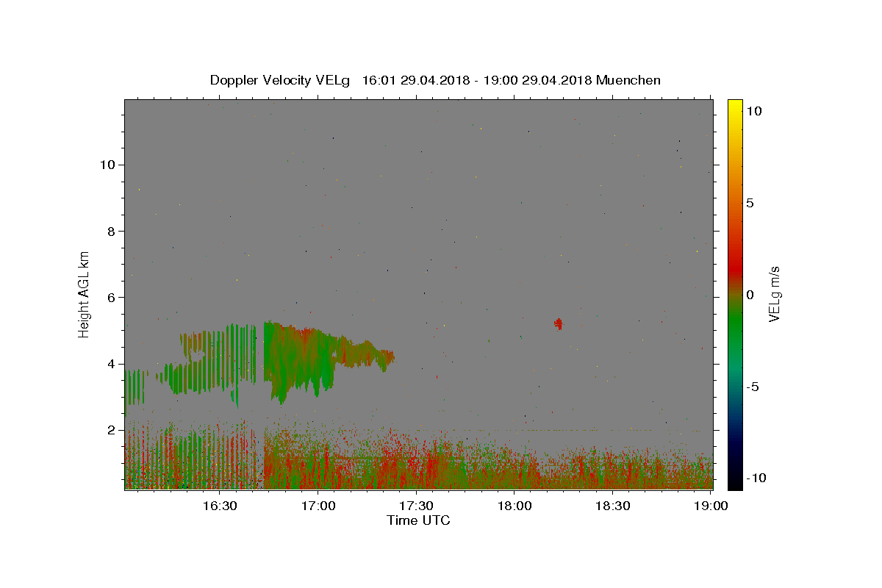Click the '18:30' time axis label
The width and height of the screenshot is (882, 588).
pyautogui.click(x=612, y=506)
